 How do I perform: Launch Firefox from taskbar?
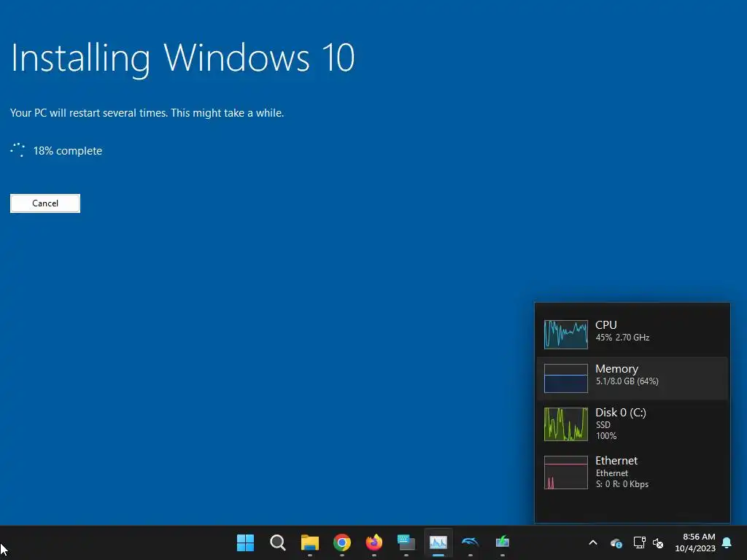pos(374,542)
